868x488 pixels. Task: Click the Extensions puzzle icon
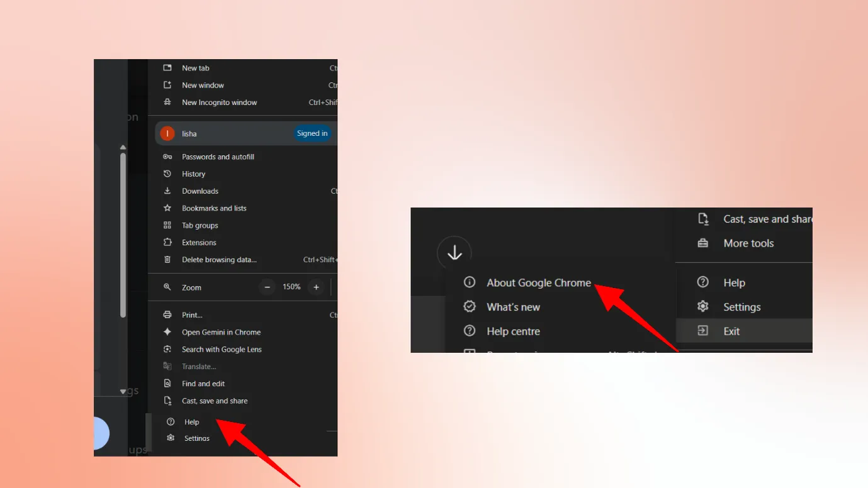coord(167,242)
